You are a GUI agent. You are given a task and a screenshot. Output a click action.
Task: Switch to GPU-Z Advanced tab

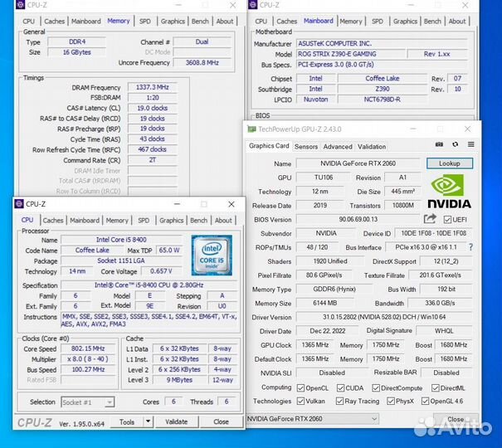[x=338, y=147]
